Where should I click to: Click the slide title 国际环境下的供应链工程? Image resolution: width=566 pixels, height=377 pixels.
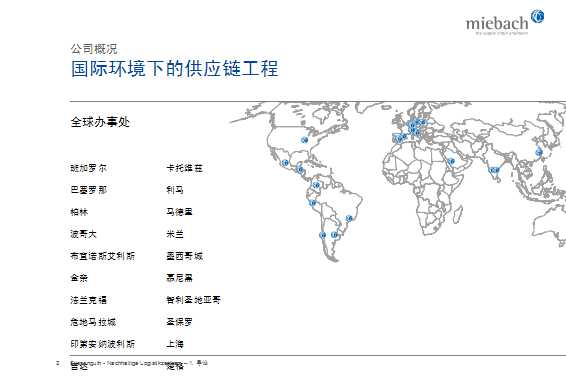[174, 68]
